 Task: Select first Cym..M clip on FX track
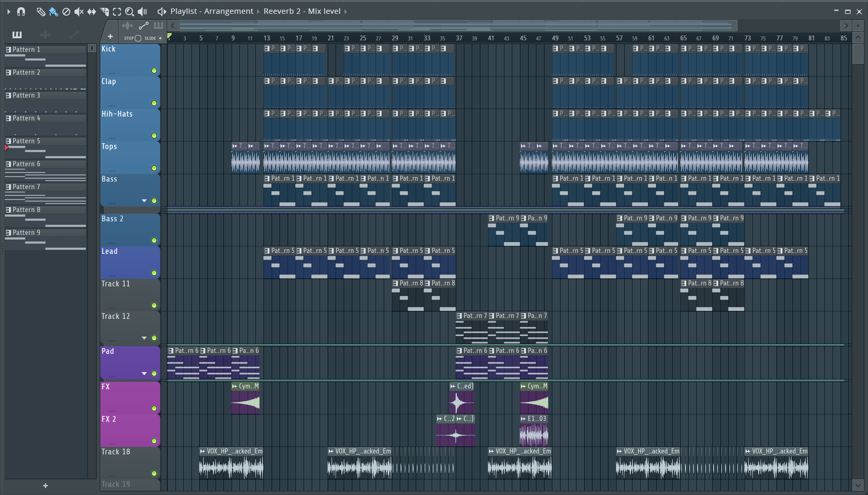click(245, 398)
